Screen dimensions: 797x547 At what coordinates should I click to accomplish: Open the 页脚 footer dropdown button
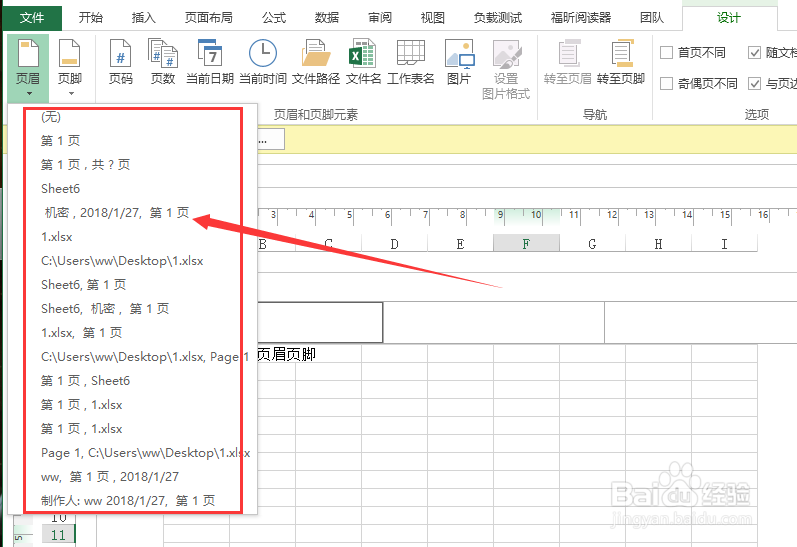click(70, 68)
